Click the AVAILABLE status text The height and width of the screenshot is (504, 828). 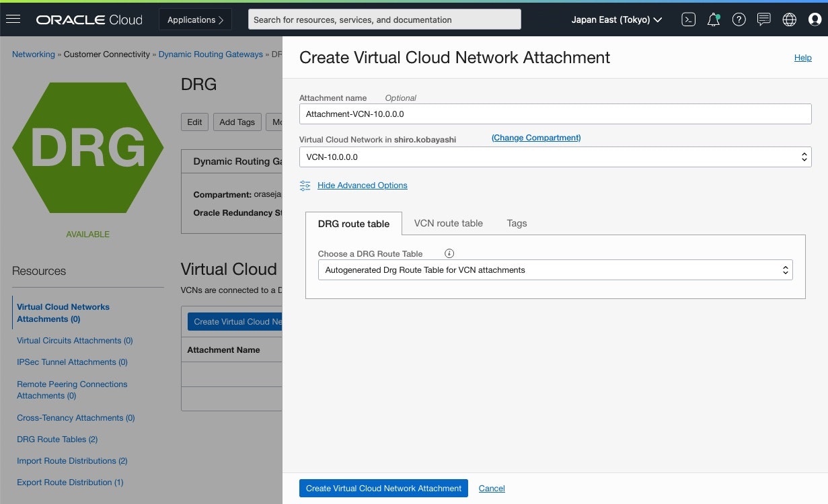point(87,235)
